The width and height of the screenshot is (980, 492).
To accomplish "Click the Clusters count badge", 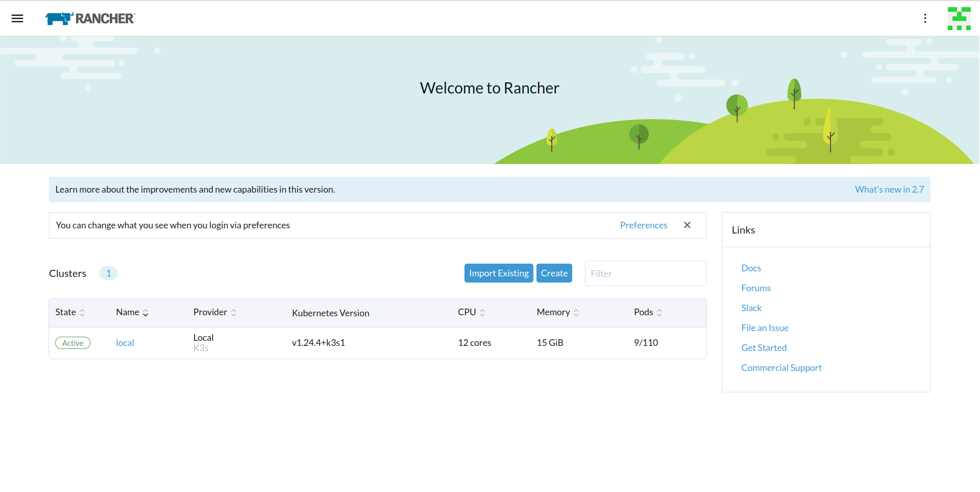I will click(x=108, y=273).
